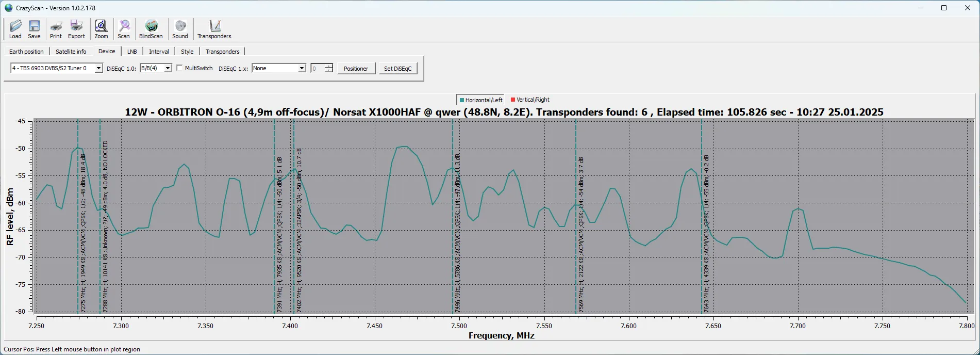
Task: Launch BlindScan from the toolbar
Action: coord(151,29)
